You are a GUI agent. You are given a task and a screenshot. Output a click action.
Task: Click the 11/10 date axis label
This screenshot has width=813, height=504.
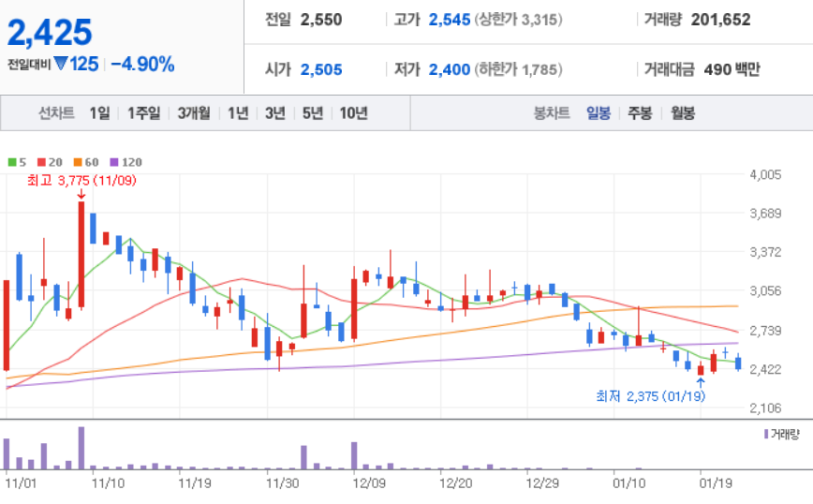pos(108,483)
